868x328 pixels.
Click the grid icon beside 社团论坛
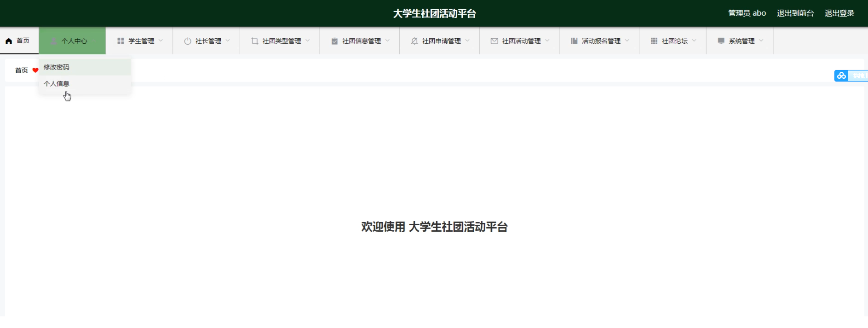click(x=654, y=41)
